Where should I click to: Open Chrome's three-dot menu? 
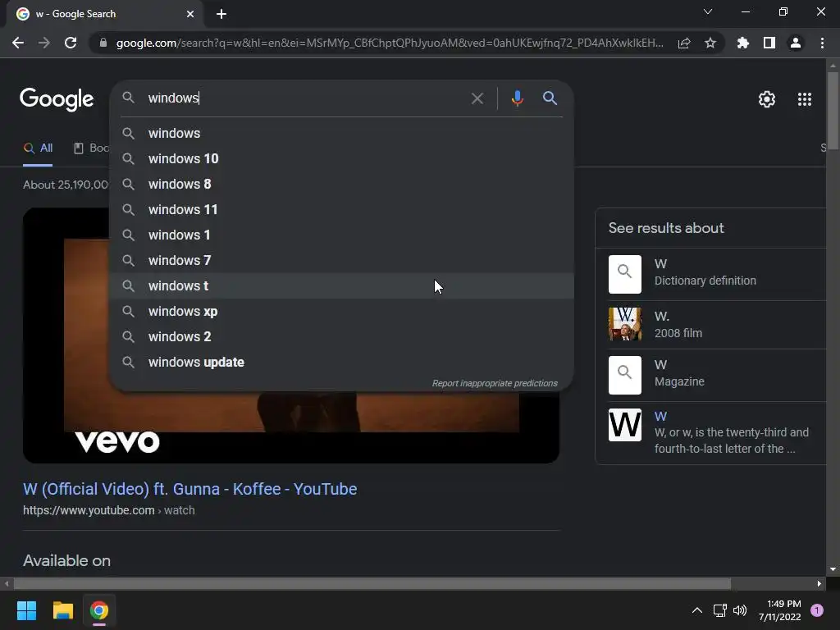[822, 43]
